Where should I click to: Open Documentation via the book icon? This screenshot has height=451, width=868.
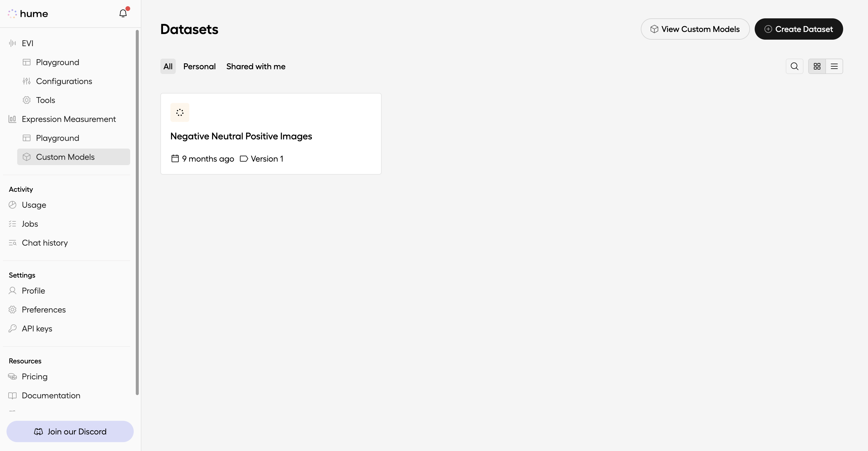point(12,395)
